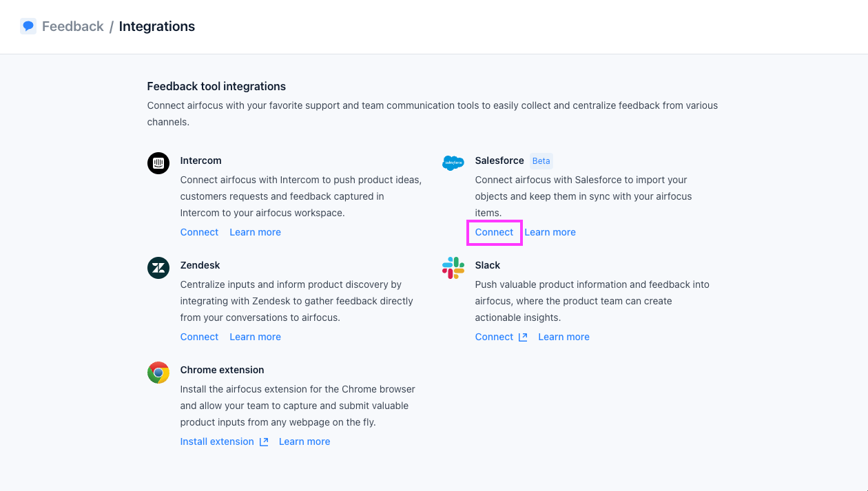Click the Zendesk logo icon
The height and width of the screenshot is (491, 868).
pyautogui.click(x=158, y=268)
